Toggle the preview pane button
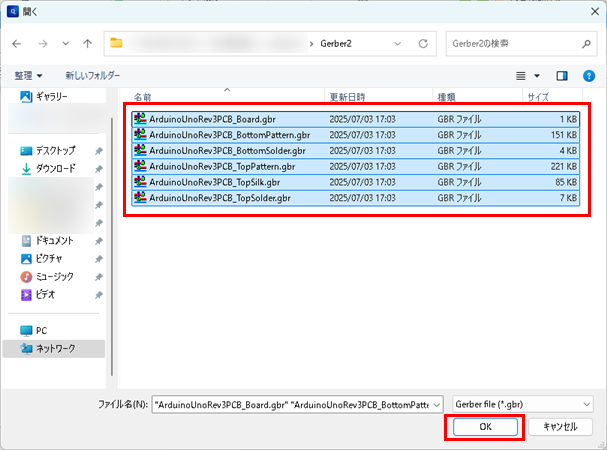Viewport: 607px width, 450px height. click(562, 76)
